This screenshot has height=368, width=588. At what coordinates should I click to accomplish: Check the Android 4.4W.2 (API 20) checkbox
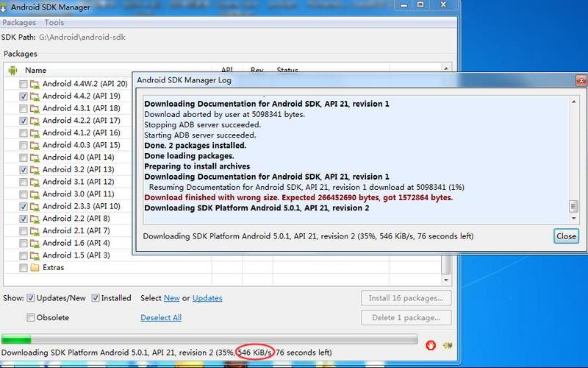tap(24, 84)
